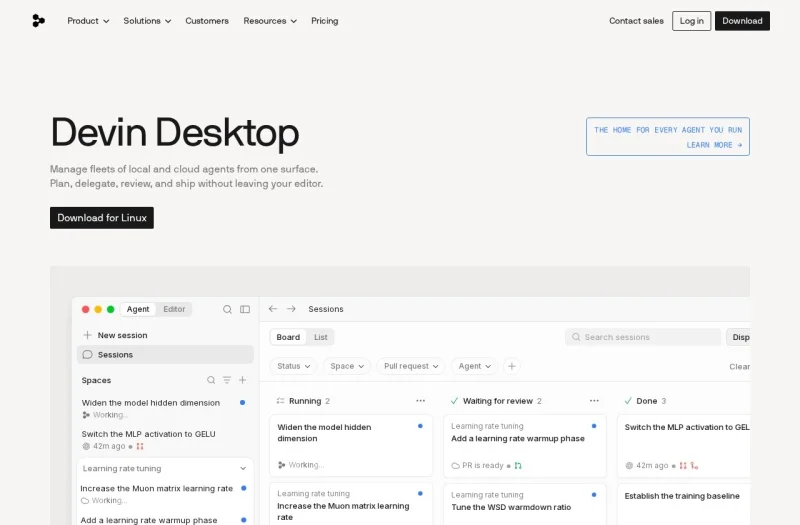Open the Agent filter dropdown
Image resolution: width=800 pixels, height=525 pixels.
point(474,366)
